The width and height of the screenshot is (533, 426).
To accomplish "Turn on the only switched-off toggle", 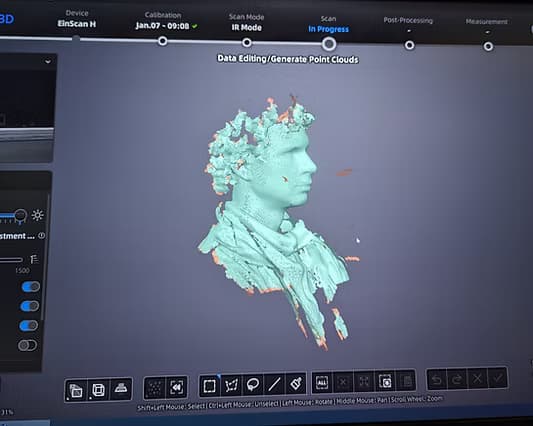I will (27, 345).
